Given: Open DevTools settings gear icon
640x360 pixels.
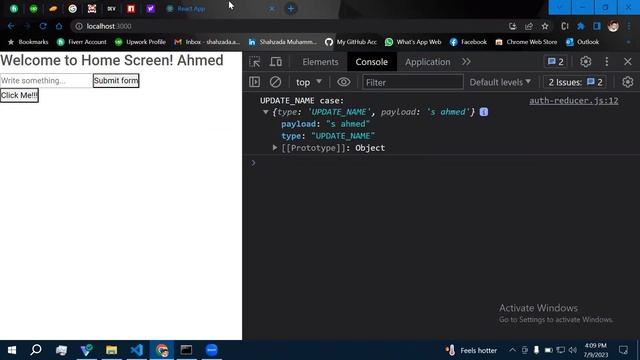Looking at the screenshot, I should click(586, 62).
